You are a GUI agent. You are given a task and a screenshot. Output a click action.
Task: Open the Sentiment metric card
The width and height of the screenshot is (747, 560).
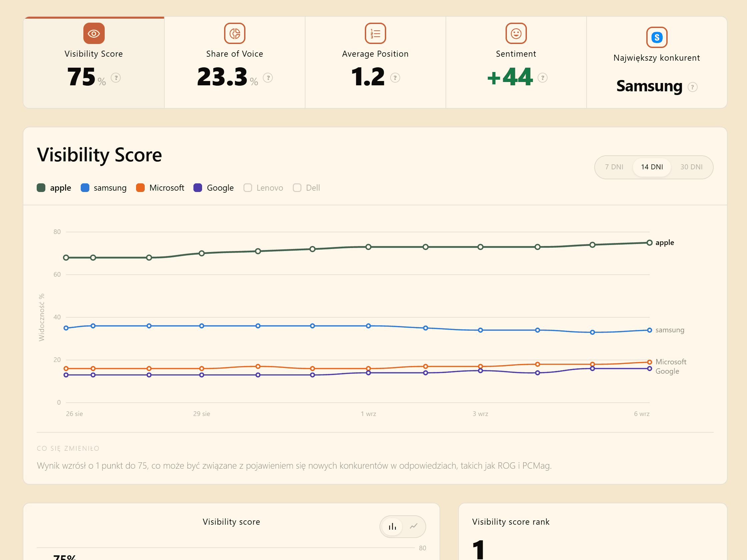[516, 62]
